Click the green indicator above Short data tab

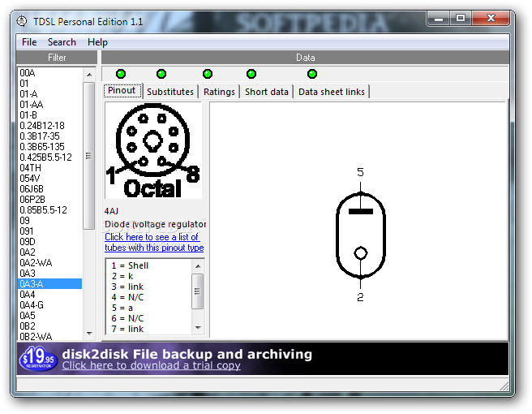click(251, 74)
